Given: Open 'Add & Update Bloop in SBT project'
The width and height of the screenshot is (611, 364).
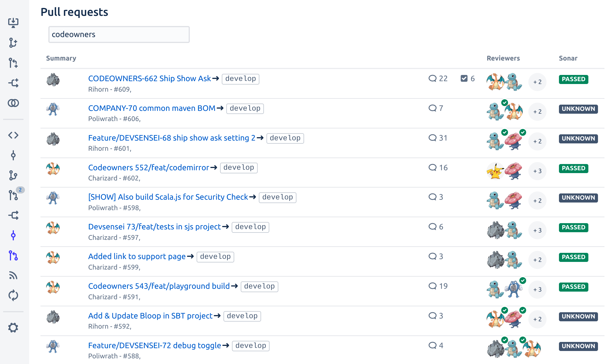Looking at the screenshot, I should (150, 316).
